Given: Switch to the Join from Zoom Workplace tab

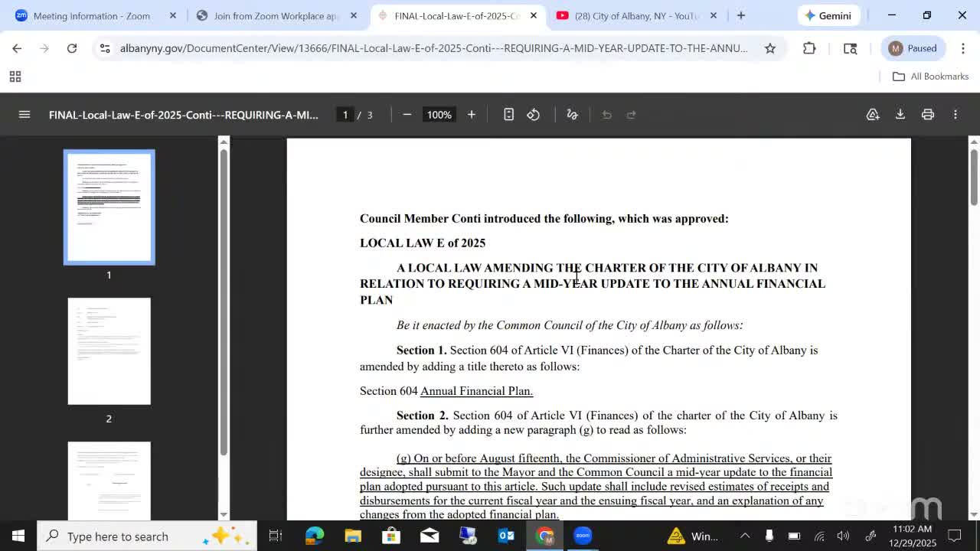Looking at the screenshot, I should [x=269, y=15].
